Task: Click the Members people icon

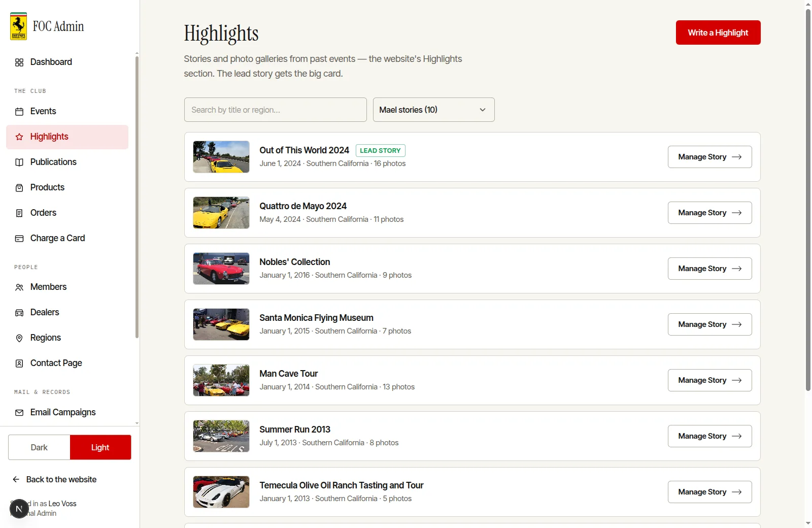Action: 19,287
